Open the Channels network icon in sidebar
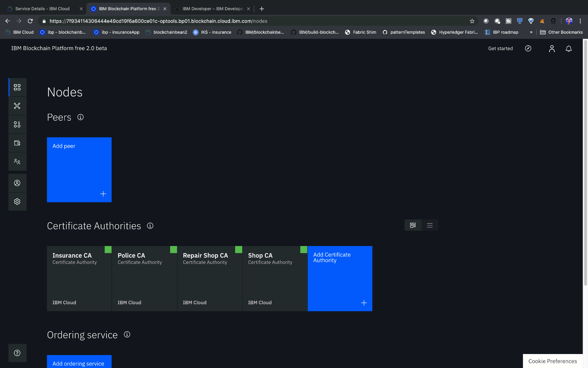 [17, 106]
